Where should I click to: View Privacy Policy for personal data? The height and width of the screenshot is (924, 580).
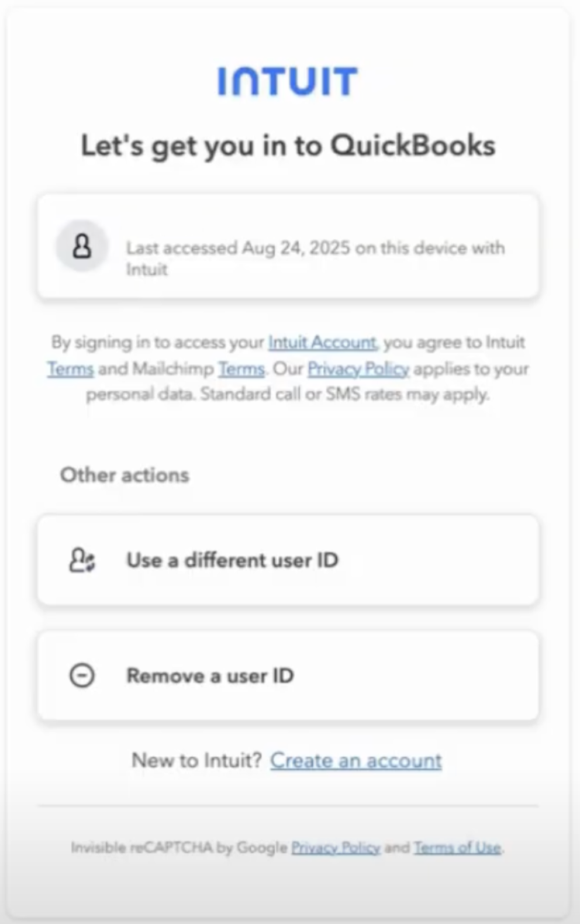pyautogui.click(x=358, y=369)
